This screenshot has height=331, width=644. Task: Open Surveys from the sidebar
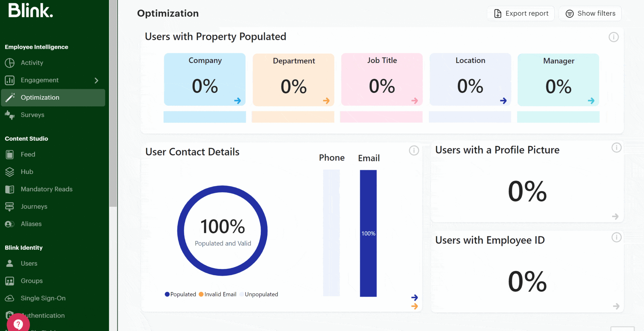(32, 115)
